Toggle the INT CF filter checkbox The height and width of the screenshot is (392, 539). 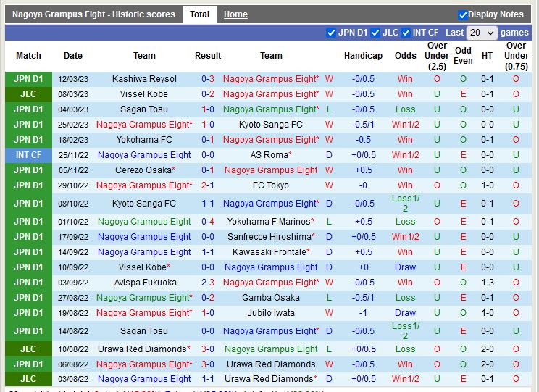click(406, 33)
